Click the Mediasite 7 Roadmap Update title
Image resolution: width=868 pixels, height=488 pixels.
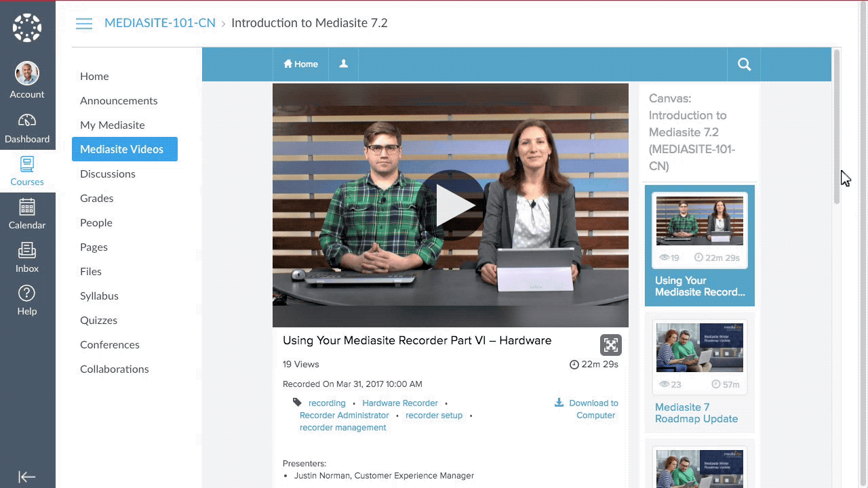coord(696,413)
